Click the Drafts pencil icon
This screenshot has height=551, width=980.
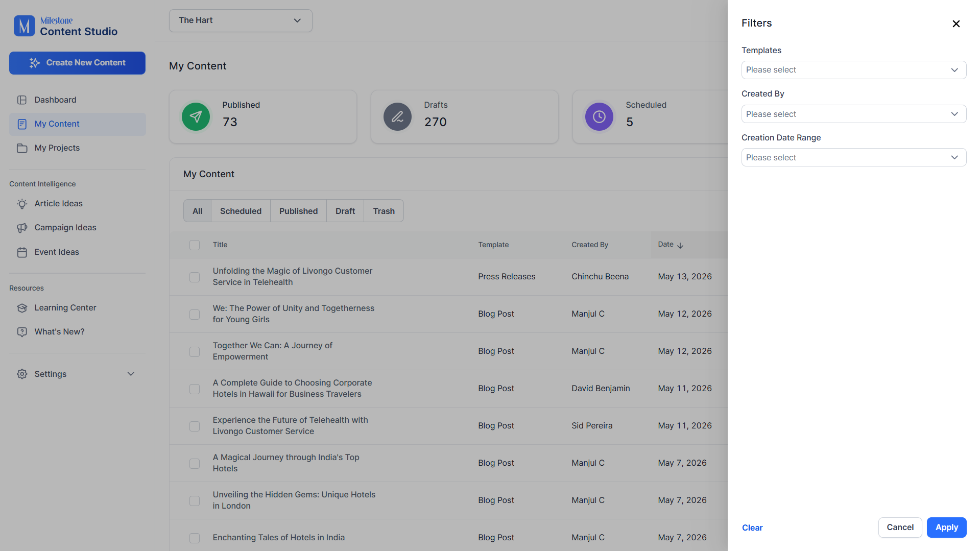click(x=397, y=117)
